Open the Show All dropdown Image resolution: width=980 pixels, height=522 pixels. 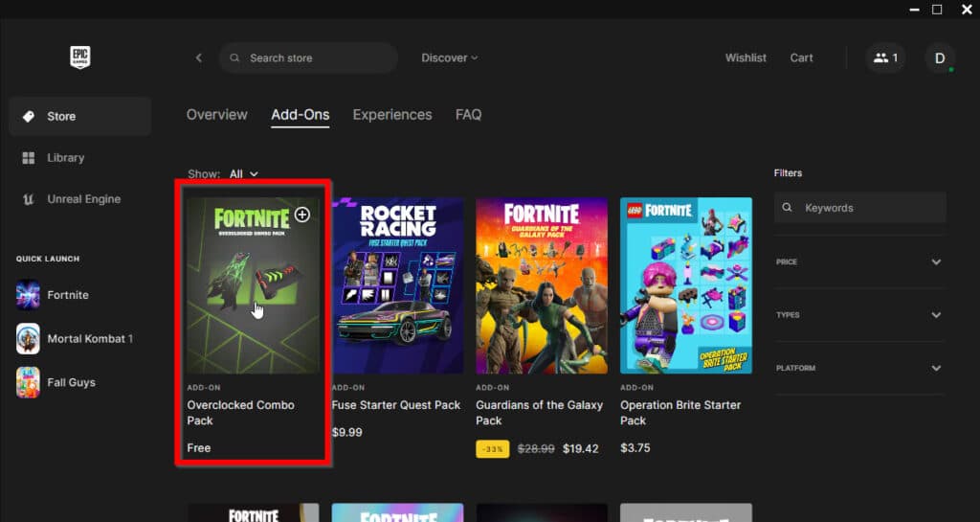(243, 174)
